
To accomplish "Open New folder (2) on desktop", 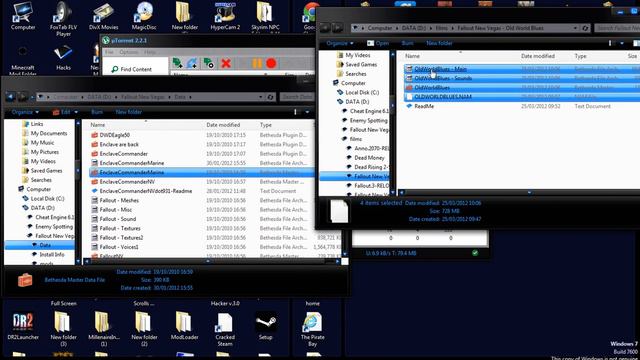I will coord(144,329).
